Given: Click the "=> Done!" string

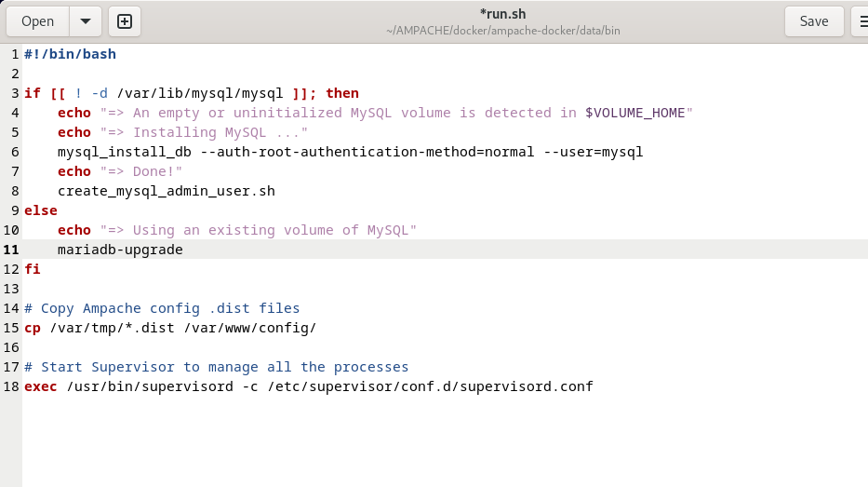Looking at the screenshot, I should [x=141, y=171].
